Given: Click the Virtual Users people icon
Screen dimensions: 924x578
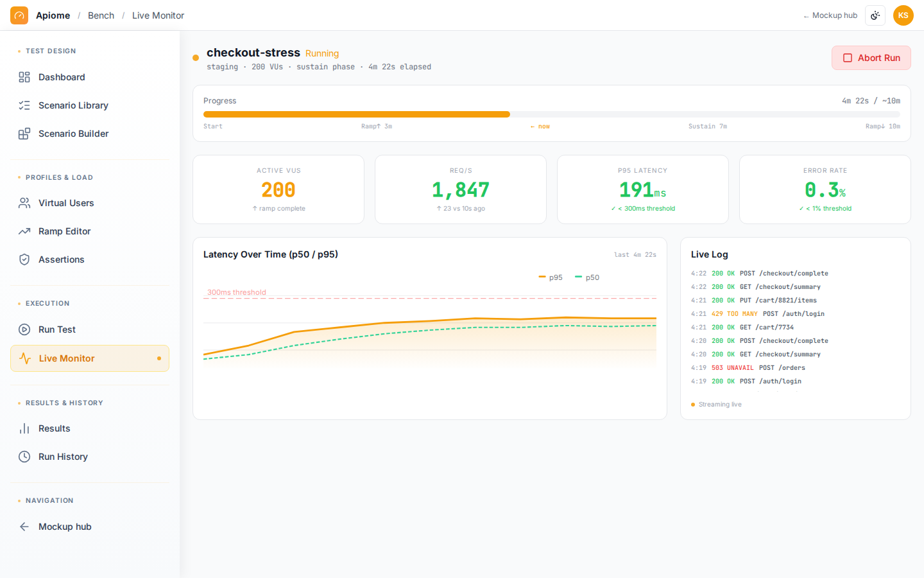Looking at the screenshot, I should [x=24, y=203].
